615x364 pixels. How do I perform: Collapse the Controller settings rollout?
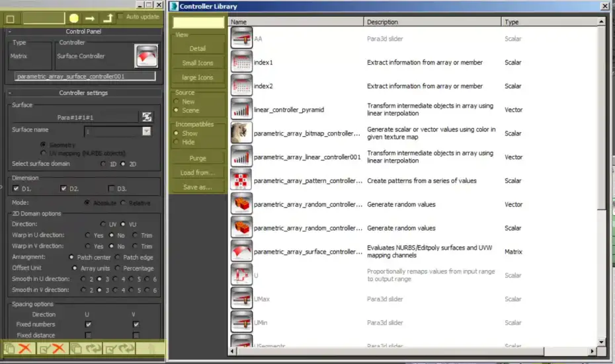pyautogui.click(x=10, y=93)
